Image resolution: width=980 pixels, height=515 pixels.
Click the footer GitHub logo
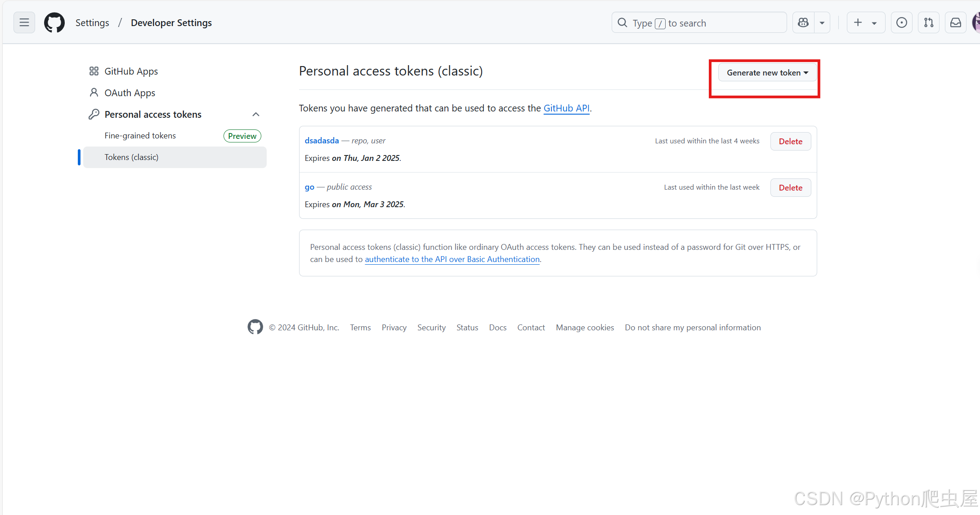point(255,327)
